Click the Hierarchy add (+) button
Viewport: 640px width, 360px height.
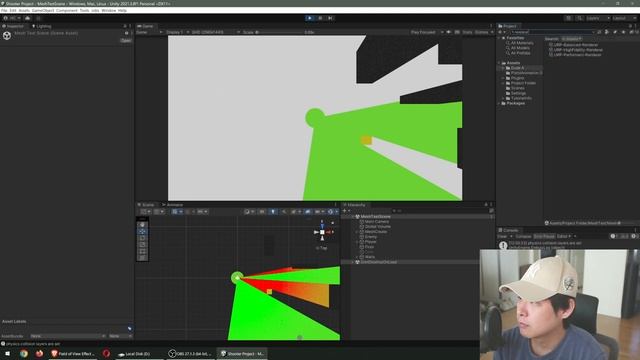coord(346,211)
